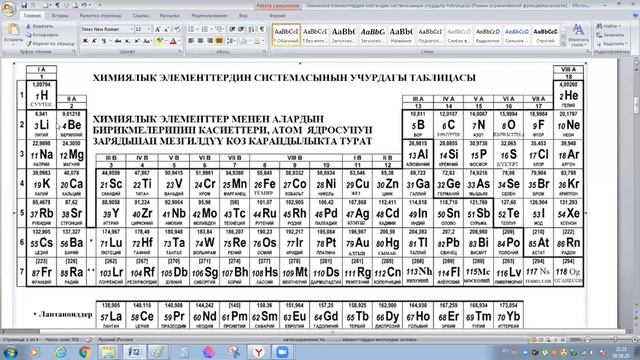
Task: Toggle italic К formatting
Action: [x=94, y=41]
